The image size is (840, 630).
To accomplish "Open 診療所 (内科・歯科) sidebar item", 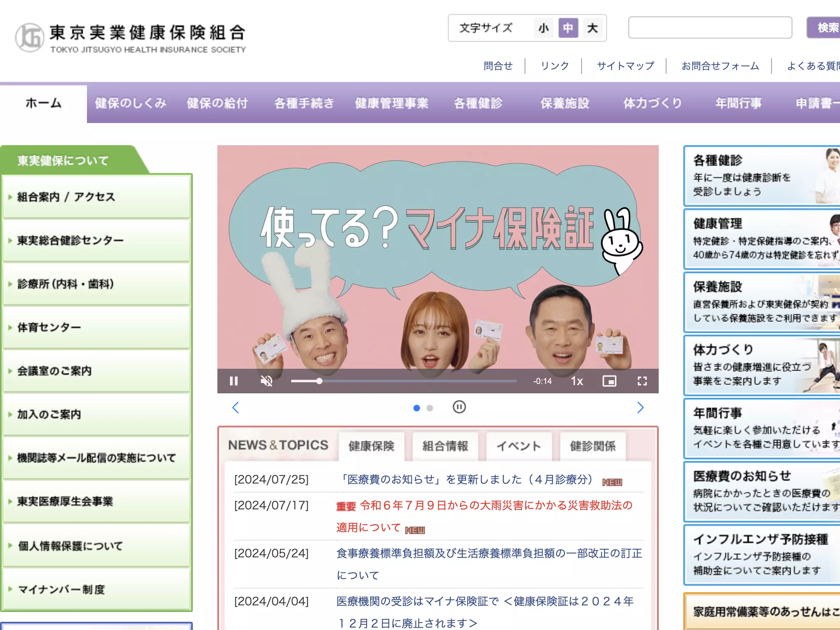I will click(96, 284).
